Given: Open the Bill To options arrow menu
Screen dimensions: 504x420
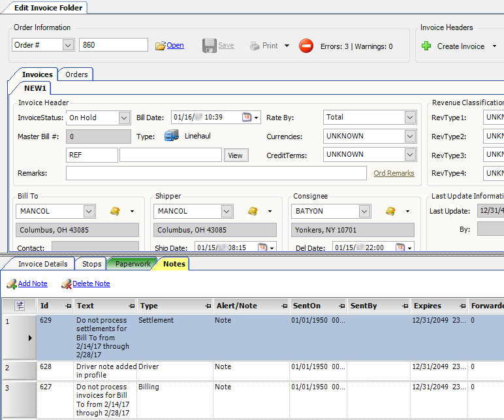Looking at the screenshot, I should coord(132,211).
